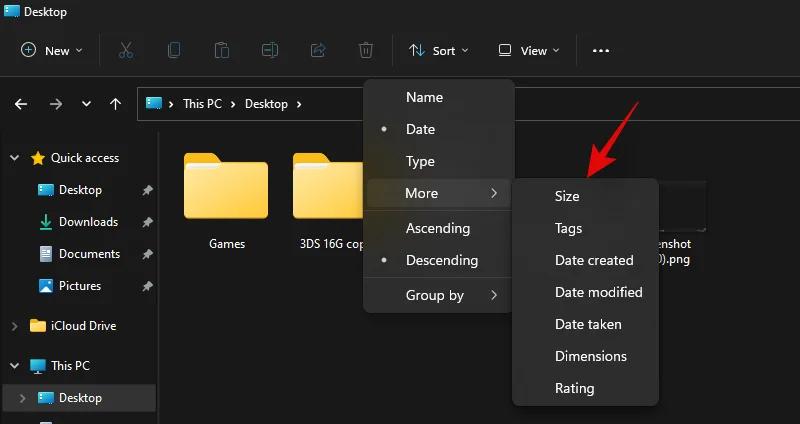Screen dimensions: 800x424
Task: Sort by Type in the menu
Action: (x=439, y=162)
